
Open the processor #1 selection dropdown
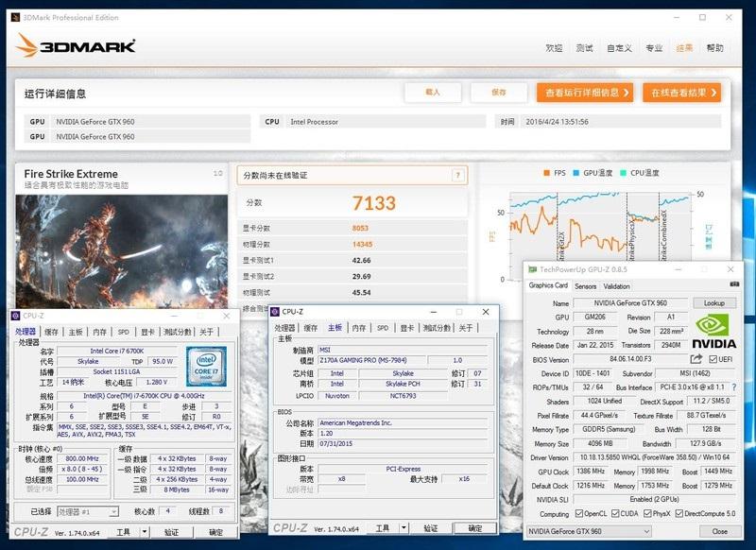(88, 511)
